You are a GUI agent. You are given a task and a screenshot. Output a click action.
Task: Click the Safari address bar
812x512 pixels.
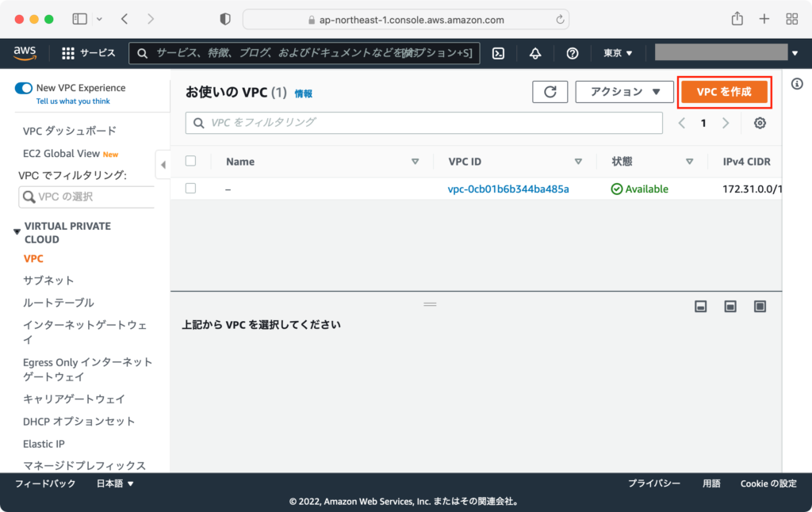[x=406, y=20]
